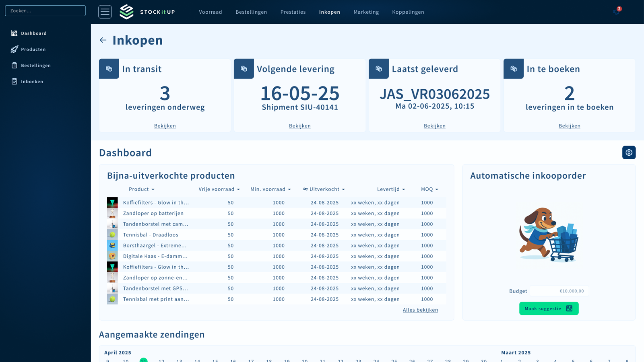Open thumbnail of Borsthaargel - Extreme

coord(112,245)
